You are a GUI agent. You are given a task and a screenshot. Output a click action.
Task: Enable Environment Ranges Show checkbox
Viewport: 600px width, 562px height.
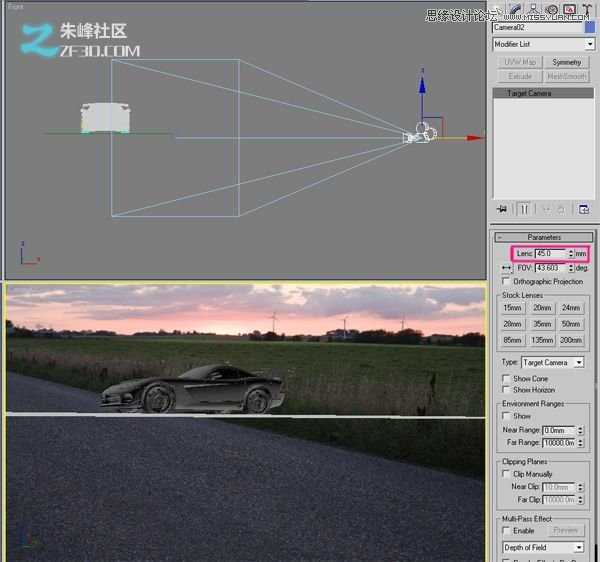pyautogui.click(x=506, y=415)
